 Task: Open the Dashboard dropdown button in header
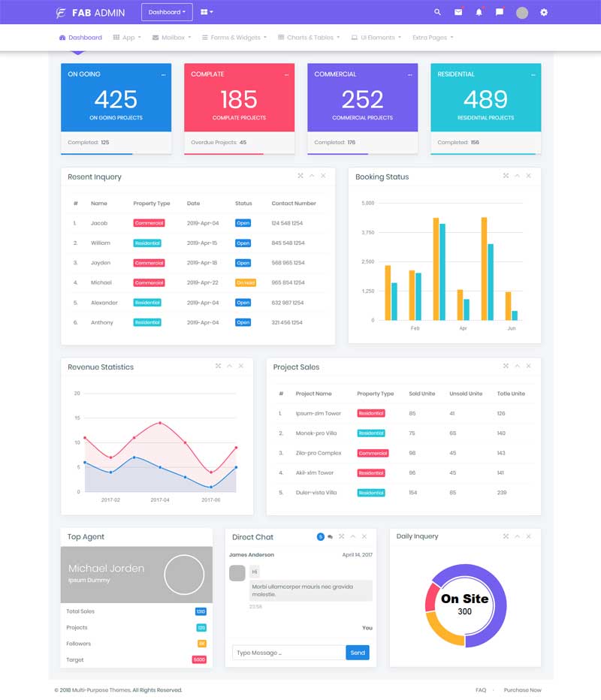[167, 12]
